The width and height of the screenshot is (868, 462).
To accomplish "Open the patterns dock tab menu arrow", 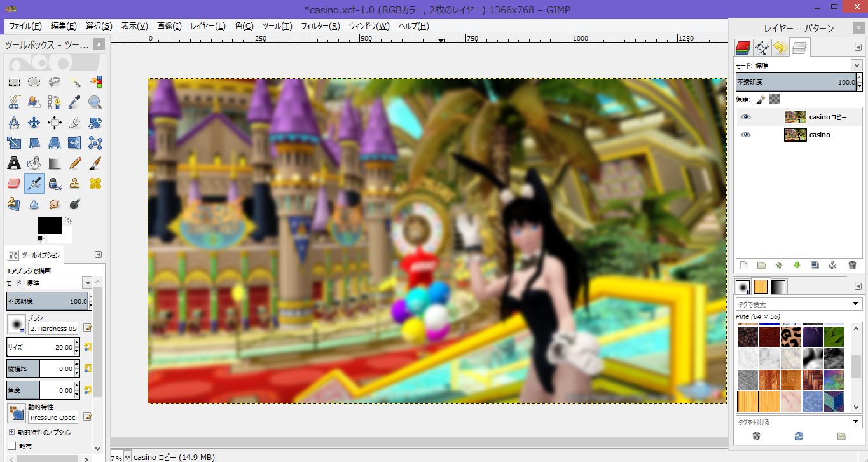I will 858,287.
